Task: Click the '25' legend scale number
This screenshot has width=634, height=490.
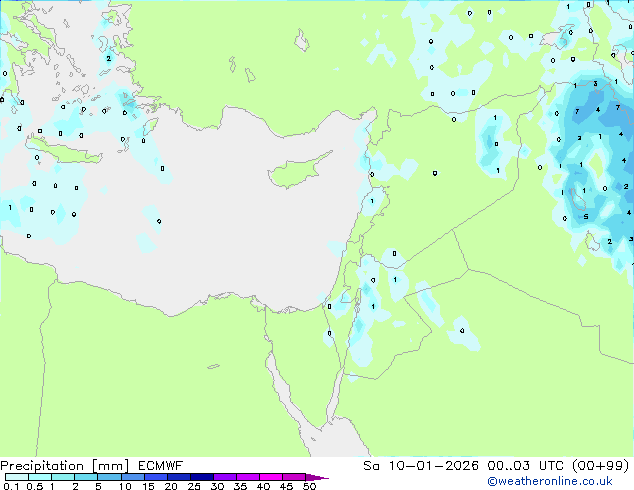Action: coord(194,486)
